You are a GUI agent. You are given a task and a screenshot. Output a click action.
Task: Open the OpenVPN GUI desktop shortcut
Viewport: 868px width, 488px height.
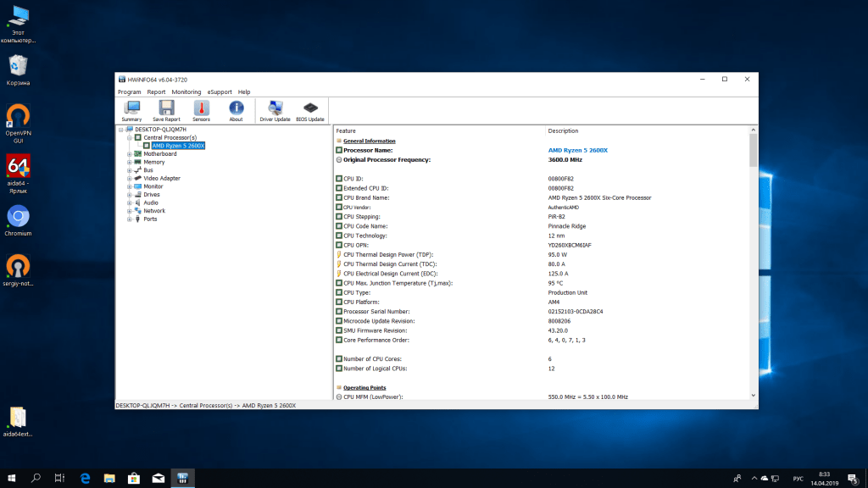pos(19,124)
